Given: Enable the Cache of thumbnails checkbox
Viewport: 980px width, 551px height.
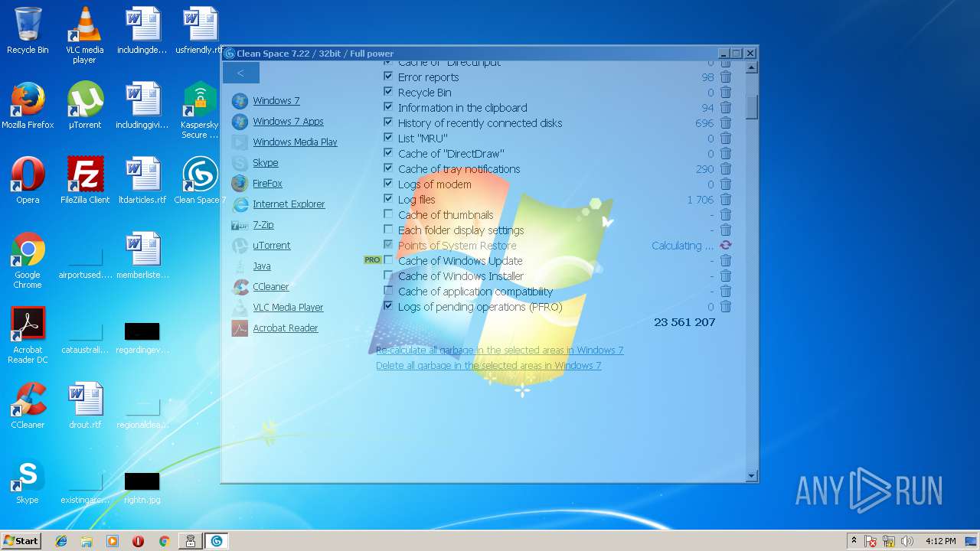Looking at the screenshot, I should [388, 214].
